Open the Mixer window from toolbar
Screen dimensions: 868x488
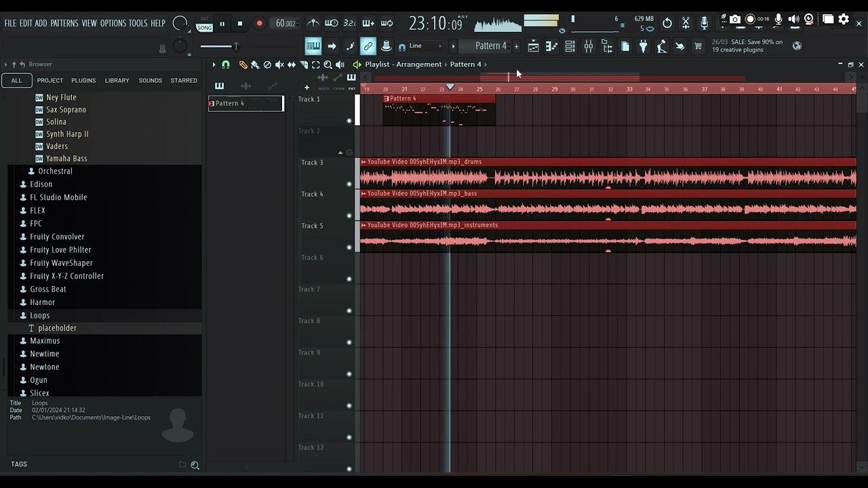point(589,46)
